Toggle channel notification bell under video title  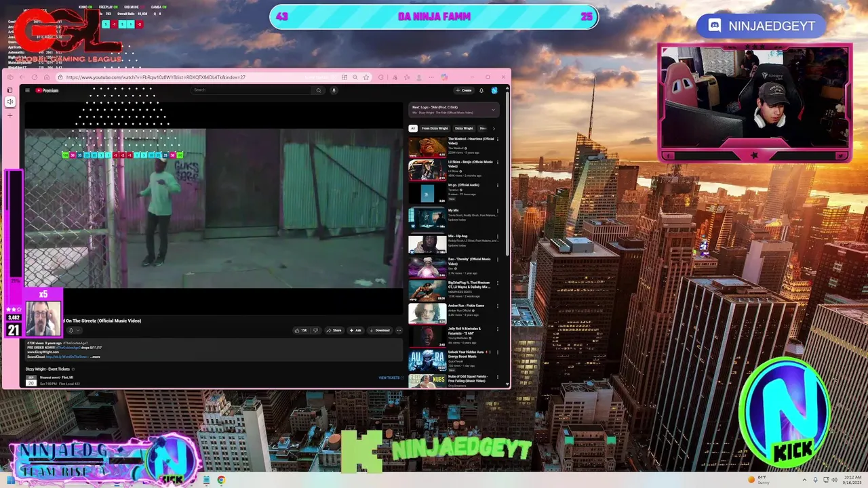(x=71, y=330)
